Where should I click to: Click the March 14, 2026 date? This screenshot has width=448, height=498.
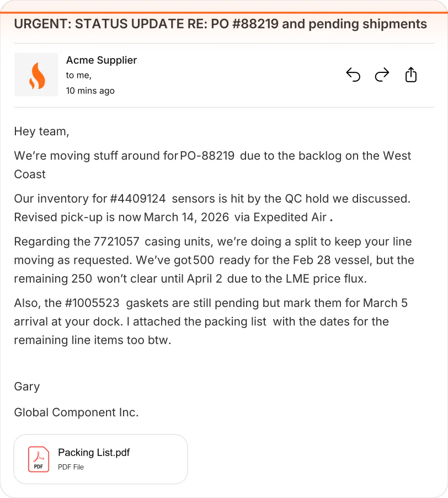point(186,217)
